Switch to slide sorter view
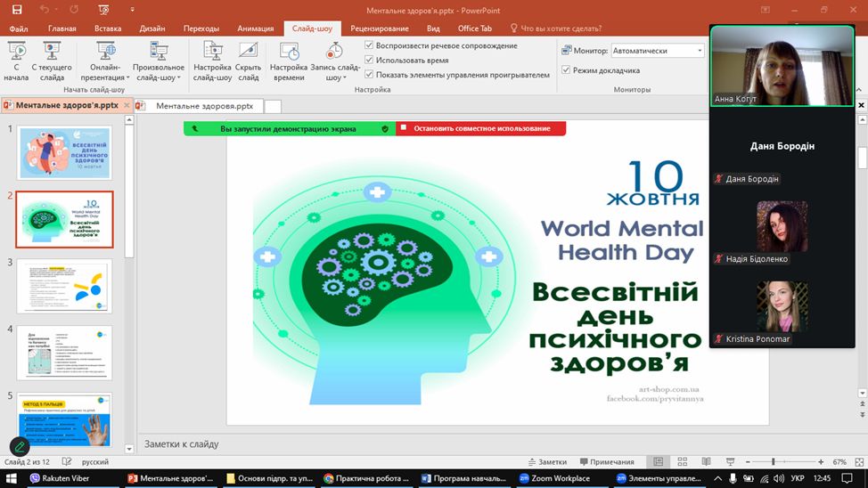The height and width of the screenshot is (488, 868). (682, 462)
